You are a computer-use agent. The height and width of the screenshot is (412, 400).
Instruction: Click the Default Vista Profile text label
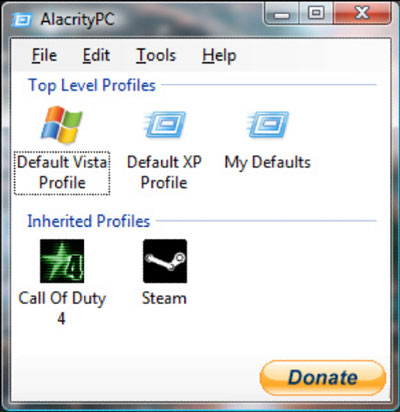tap(62, 173)
